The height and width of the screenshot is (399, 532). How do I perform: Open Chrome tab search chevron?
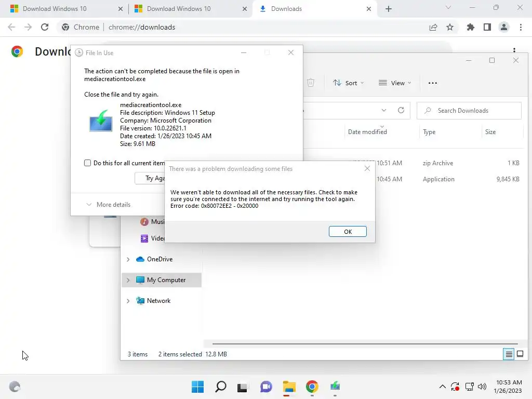448,7
